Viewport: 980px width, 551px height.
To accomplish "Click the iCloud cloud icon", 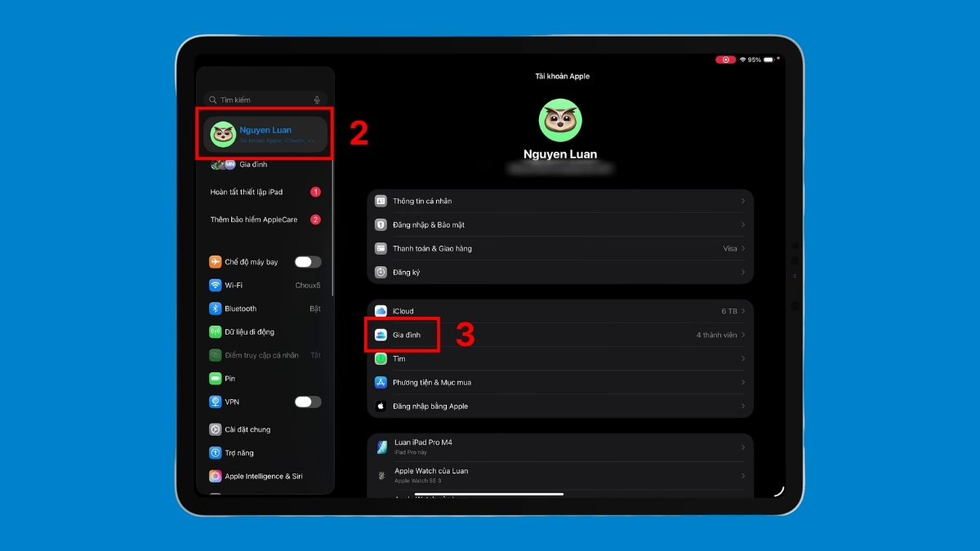I will pyautogui.click(x=381, y=311).
